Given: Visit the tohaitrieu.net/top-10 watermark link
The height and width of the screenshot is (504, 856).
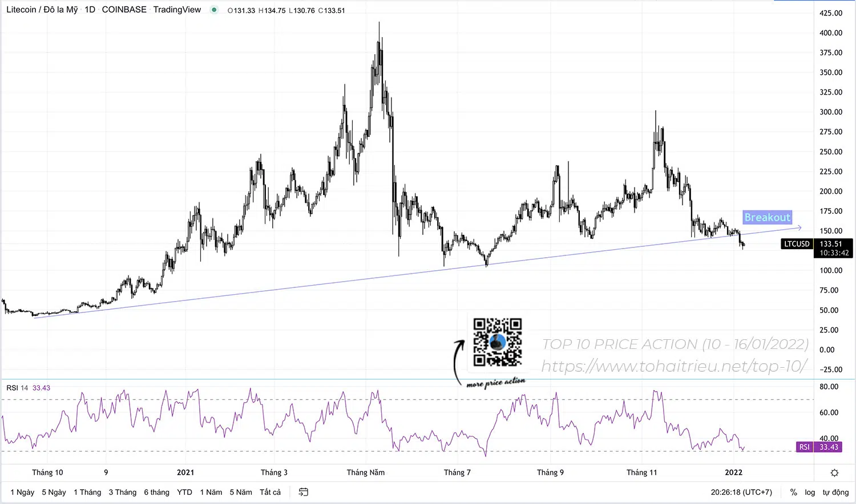Looking at the screenshot, I should point(675,367).
